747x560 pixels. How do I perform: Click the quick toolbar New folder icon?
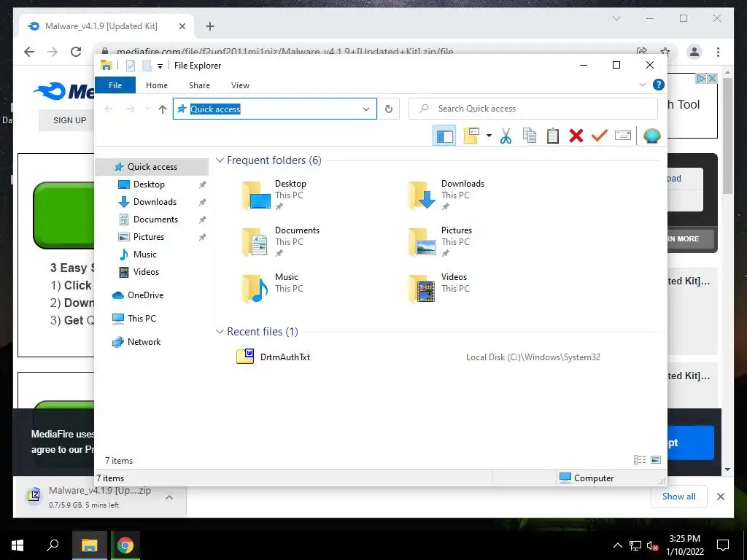pyautogui.click(x=147, y=65)
